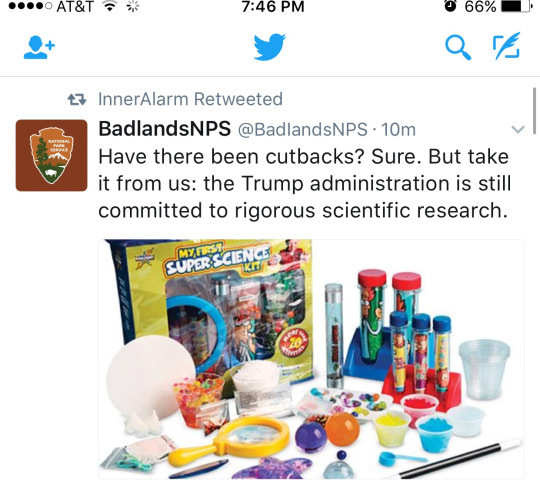View the science kit photo
Screen dimensions: 540x491
(x=311, y=359)
